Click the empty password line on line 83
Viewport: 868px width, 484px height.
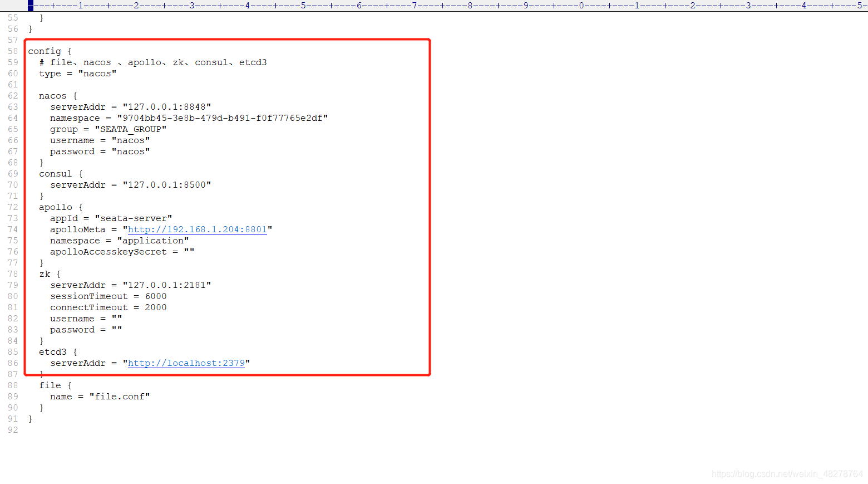coord(86,330)
